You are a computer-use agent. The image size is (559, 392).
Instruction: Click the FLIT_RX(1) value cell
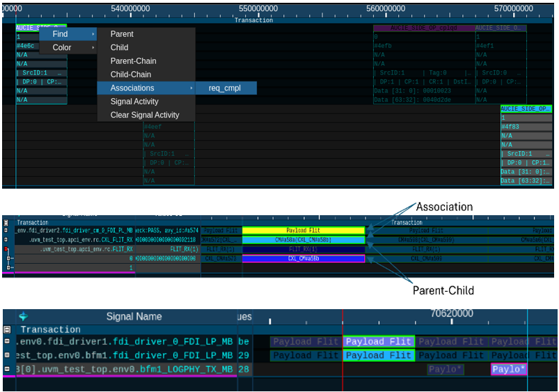[184, 249]
